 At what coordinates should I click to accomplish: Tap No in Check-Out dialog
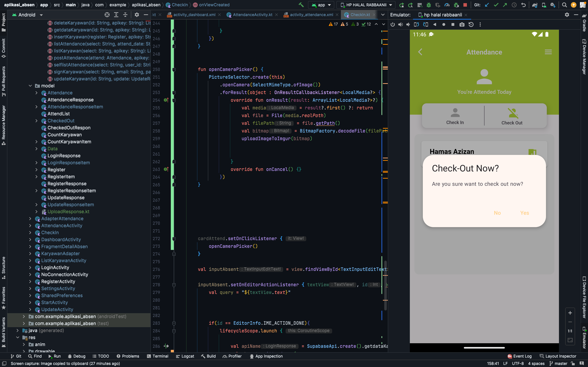(497, 213)
